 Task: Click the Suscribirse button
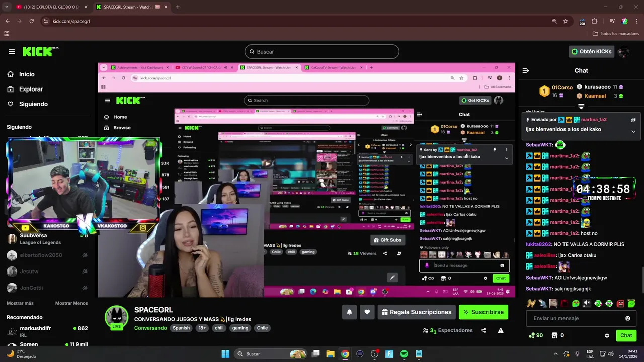(x=483, y=312)
